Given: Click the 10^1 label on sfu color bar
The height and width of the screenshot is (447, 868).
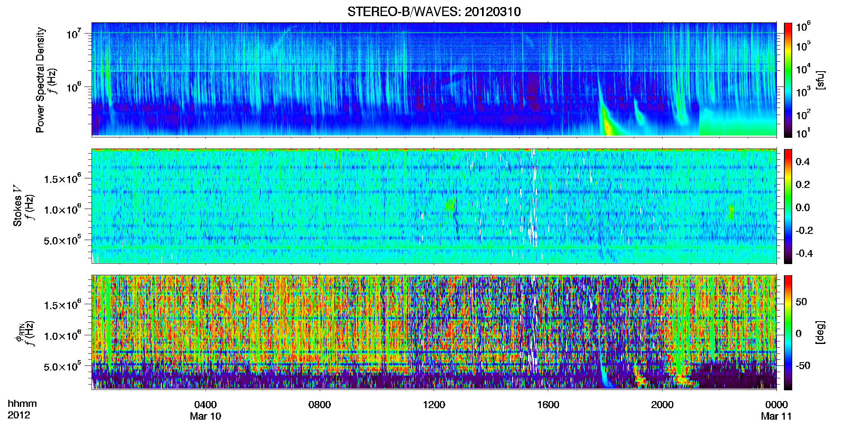Looking at the screenshot, I should click(x=803, y=133).
